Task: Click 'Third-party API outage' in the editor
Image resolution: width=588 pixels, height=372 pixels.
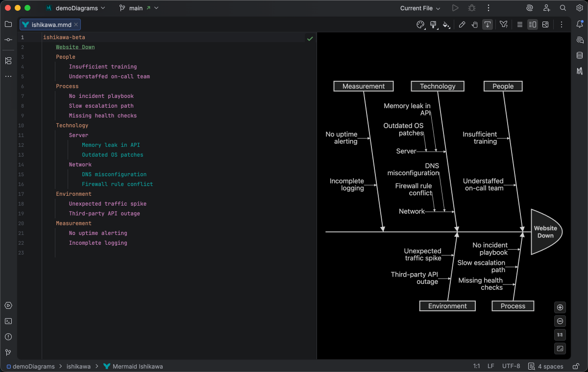Action: 104,213
